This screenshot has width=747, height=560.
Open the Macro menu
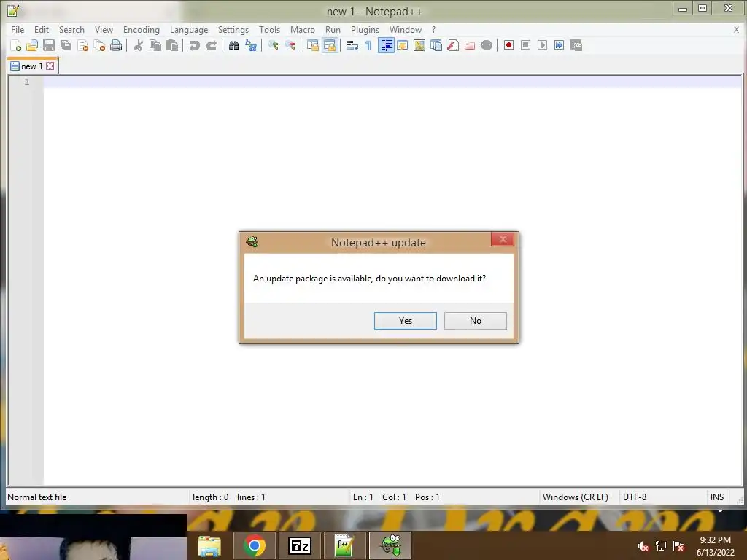303,29
